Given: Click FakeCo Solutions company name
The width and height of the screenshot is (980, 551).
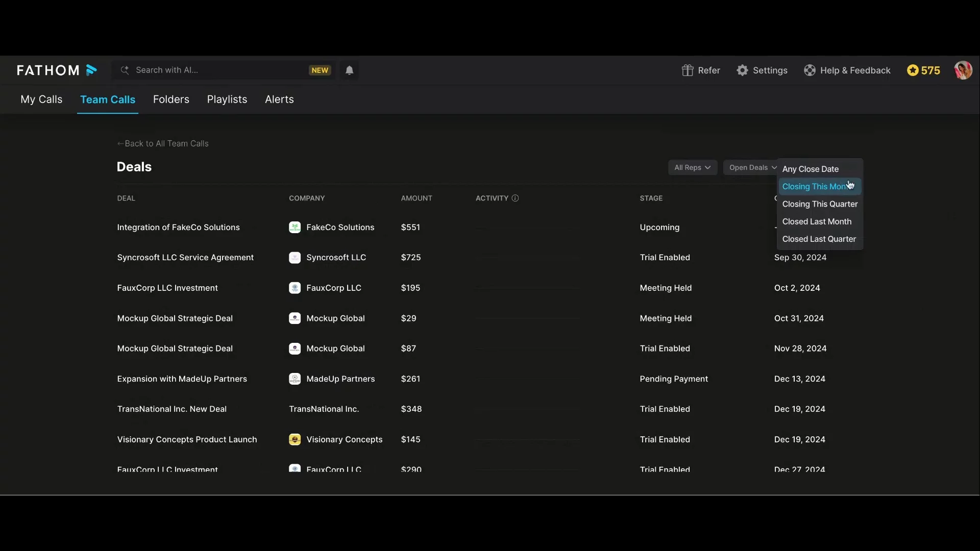Looking at the screenshot, I should 340,228.
